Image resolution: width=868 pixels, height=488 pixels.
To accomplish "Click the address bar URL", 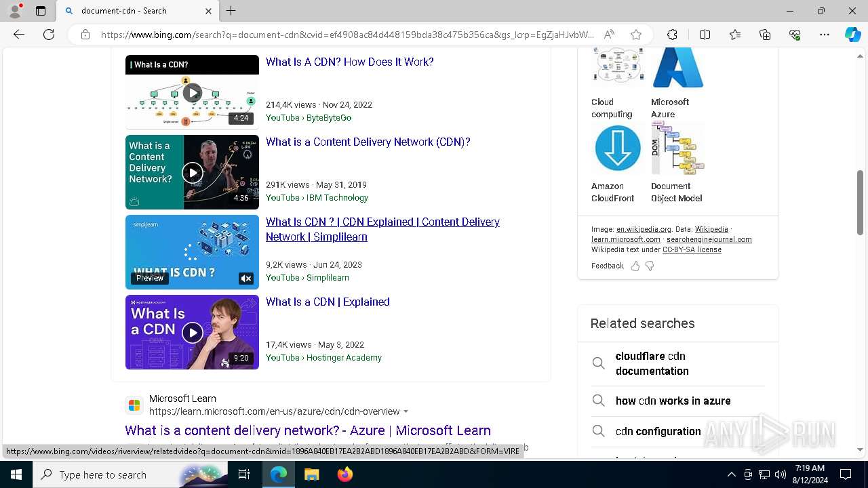I will point(347,35).
